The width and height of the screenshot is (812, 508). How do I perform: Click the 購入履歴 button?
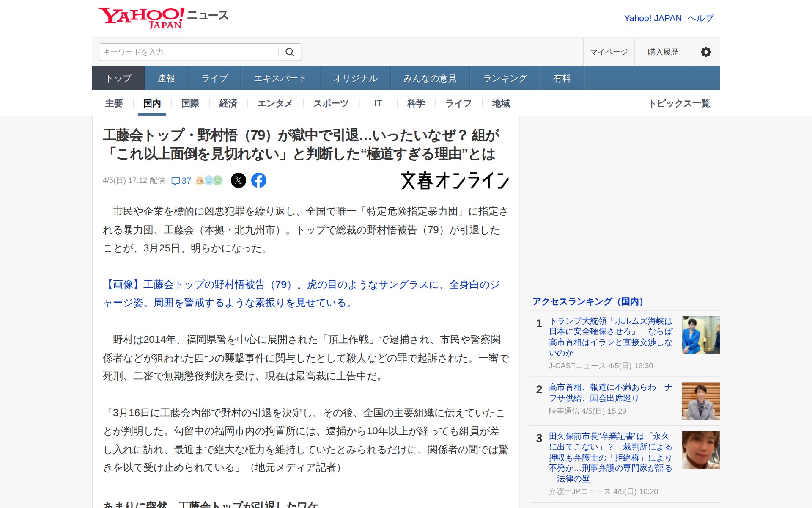[x=663, y=52]
